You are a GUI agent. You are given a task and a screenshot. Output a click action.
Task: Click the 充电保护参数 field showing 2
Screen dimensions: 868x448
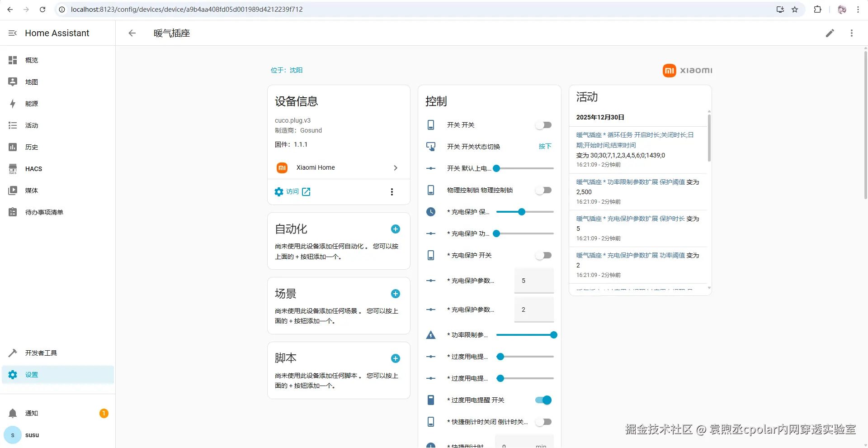[534, 310]
